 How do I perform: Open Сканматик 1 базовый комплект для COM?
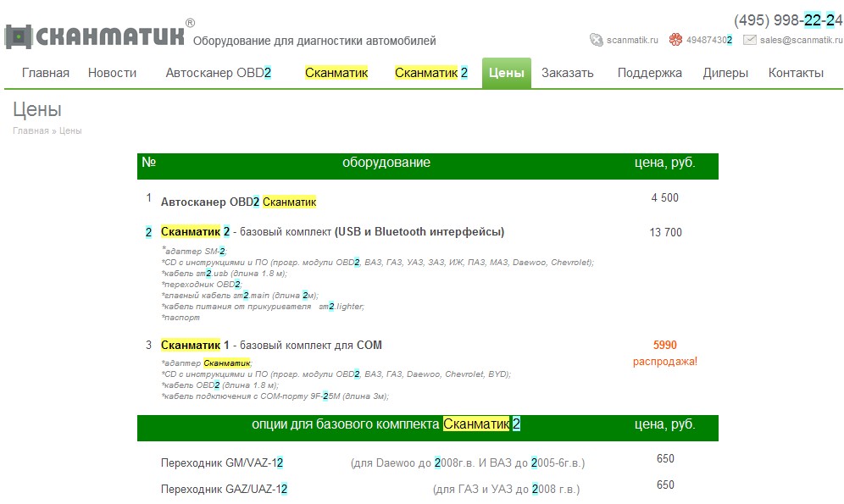(x=271, y=346)
